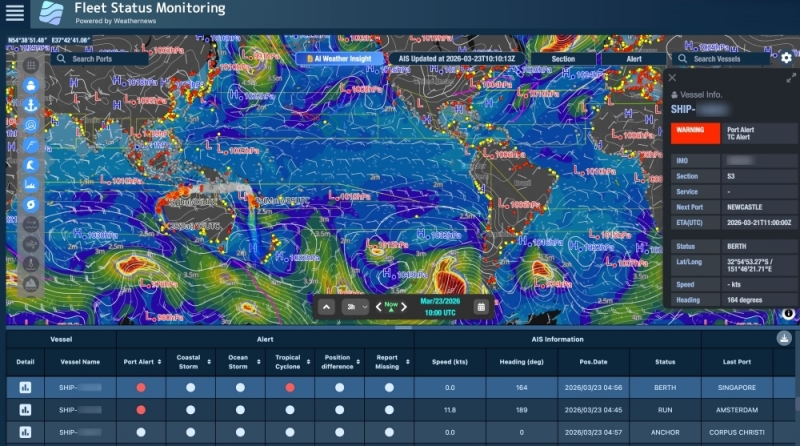800x446 pixels.
Task: Select the anchor port layer icon
Action: (x=31, y=105)
